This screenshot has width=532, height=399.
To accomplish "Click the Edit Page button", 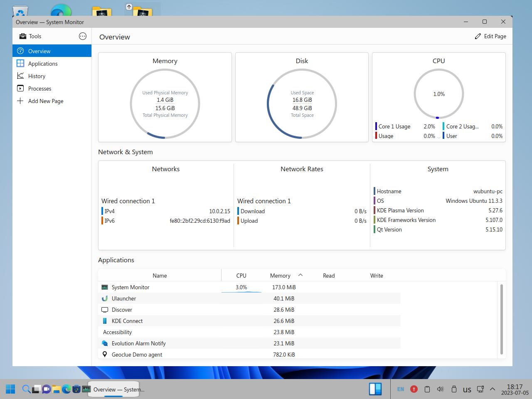I will point(490,36).
